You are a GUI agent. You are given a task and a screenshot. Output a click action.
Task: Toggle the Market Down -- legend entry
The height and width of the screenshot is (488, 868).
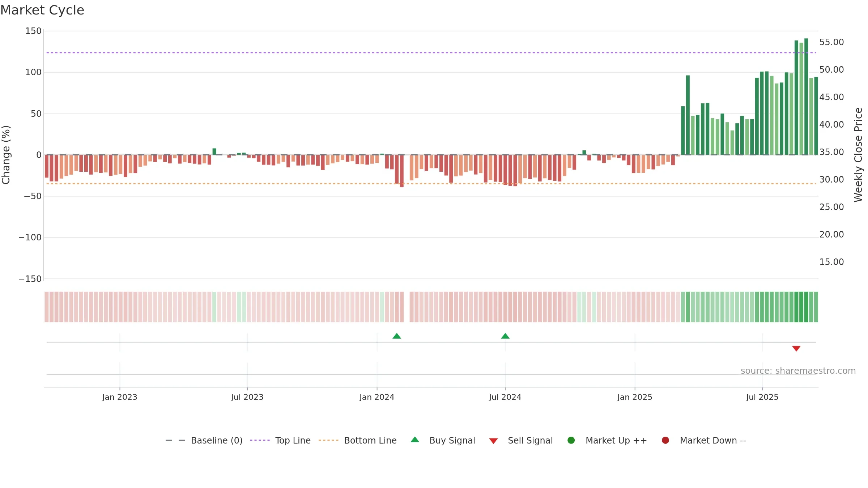(x=704, y=440)
